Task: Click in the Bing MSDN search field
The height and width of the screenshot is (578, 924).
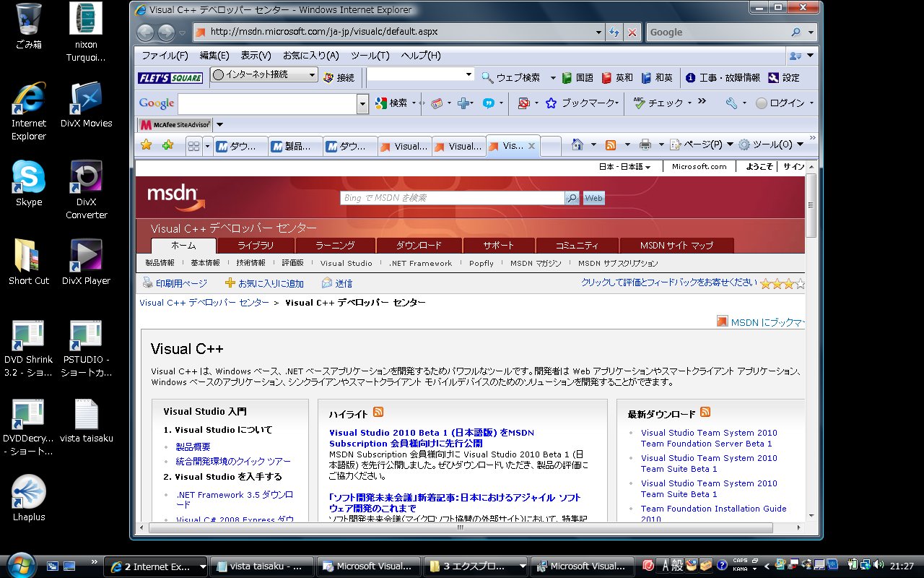Action: 453,198
